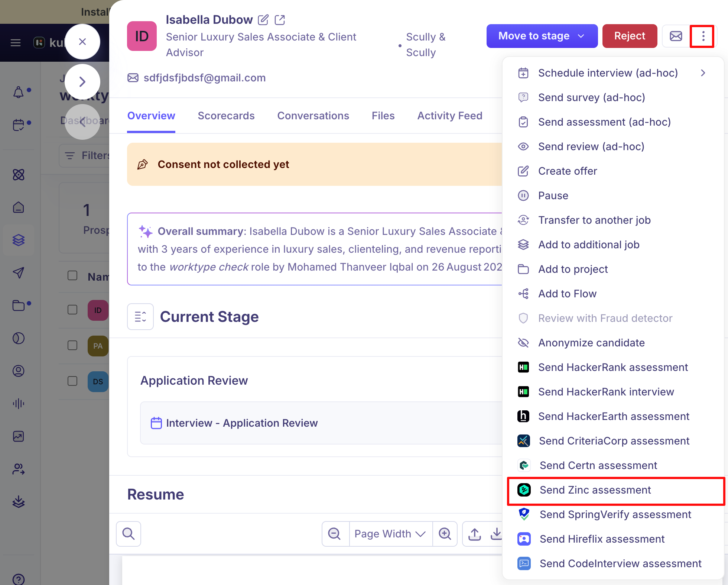Switch to the Scorecards tab
Image resolution: width=728 pixels, height=585 pixels.
tap(226, 116)
